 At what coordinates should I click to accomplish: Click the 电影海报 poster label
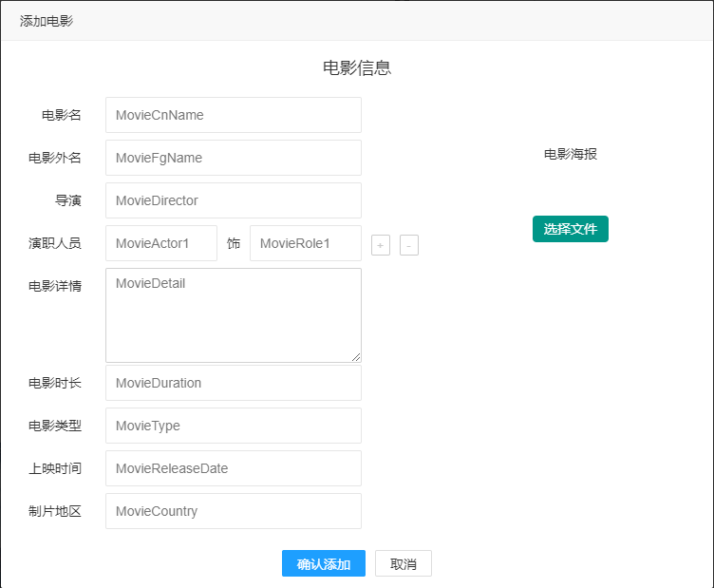571,154
